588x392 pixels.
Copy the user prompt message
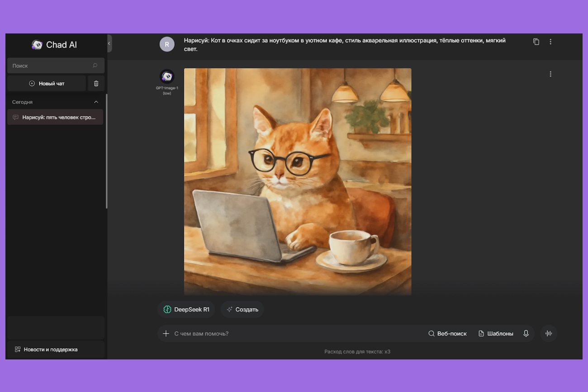click(x=536, y=42)
